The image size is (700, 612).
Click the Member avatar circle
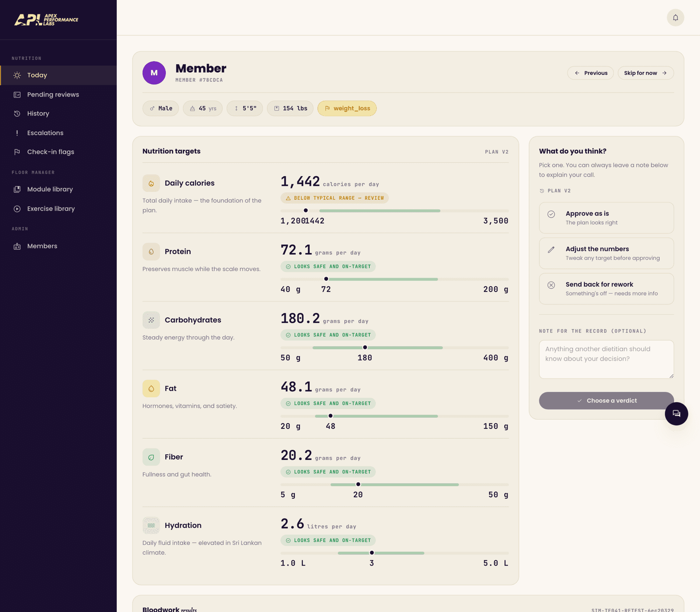(154, 73)
